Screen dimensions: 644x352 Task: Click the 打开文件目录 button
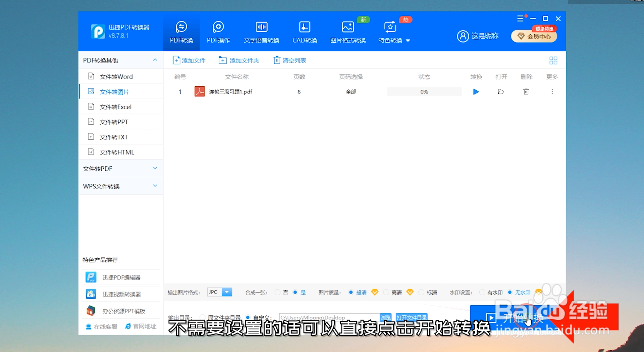412,317
